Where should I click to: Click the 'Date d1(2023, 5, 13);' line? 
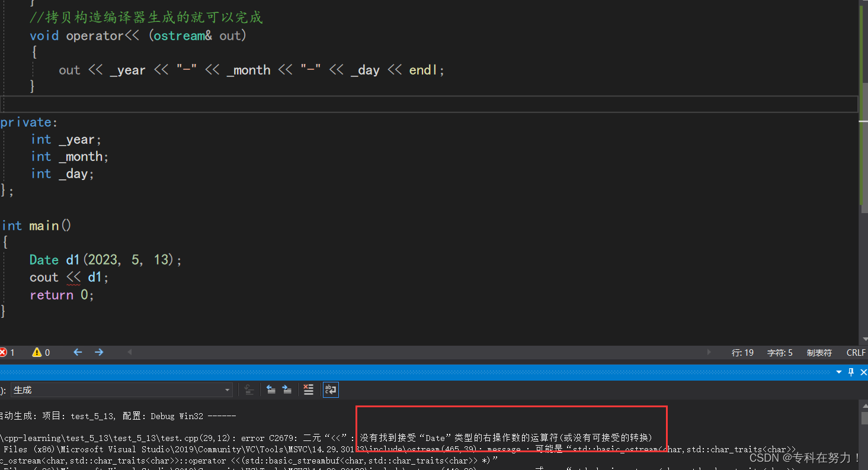coord(106,260)
